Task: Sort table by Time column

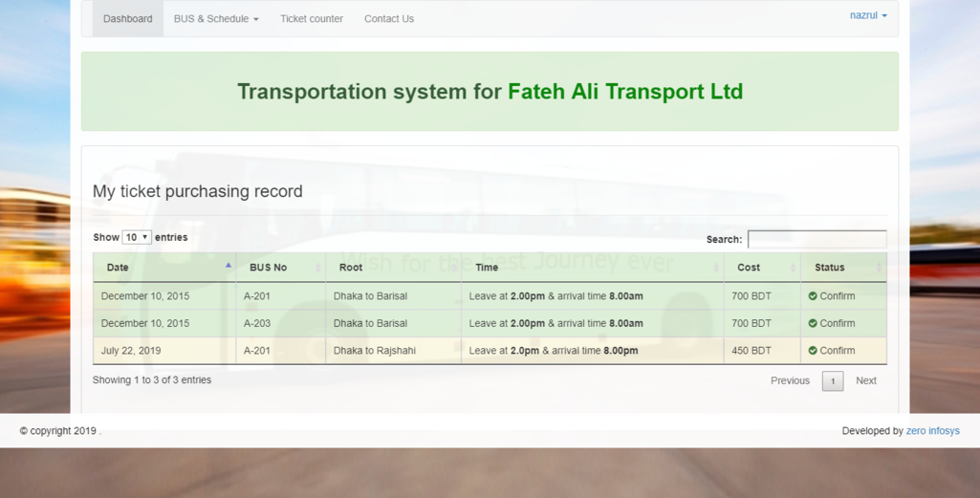Action: [591, 268]
